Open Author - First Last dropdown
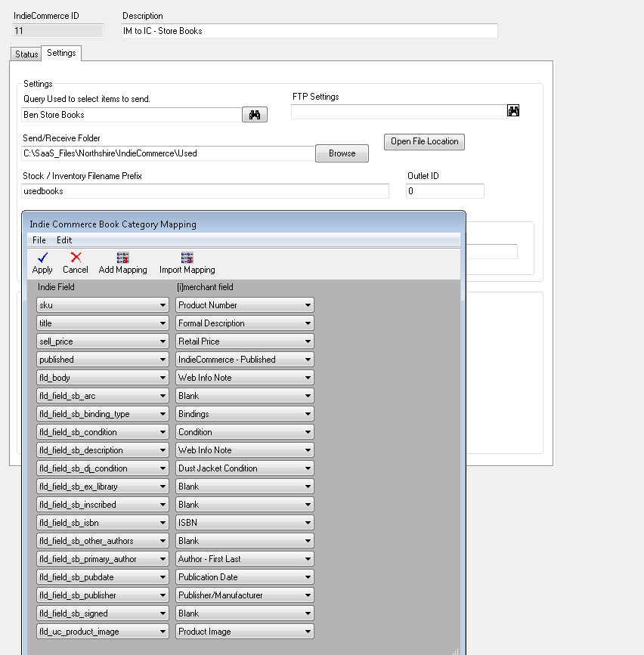The width and height of the screenshot is (644, 655). click(244, 559)
